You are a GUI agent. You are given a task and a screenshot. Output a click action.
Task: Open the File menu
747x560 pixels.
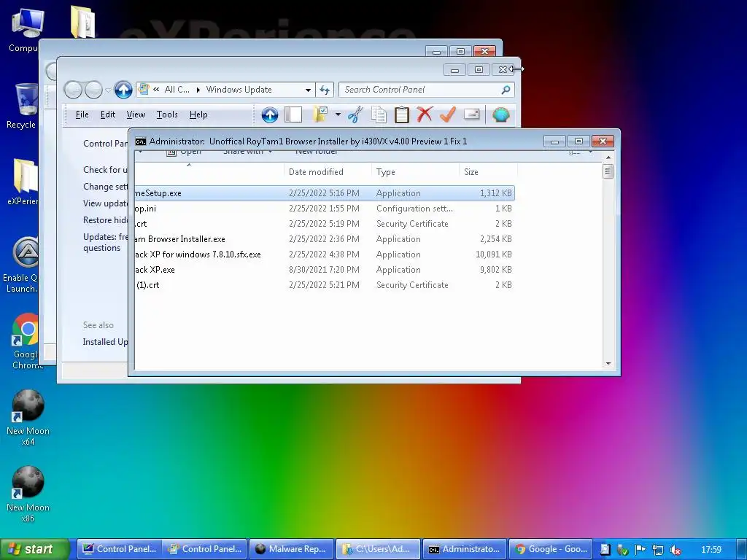coord(82,114)
